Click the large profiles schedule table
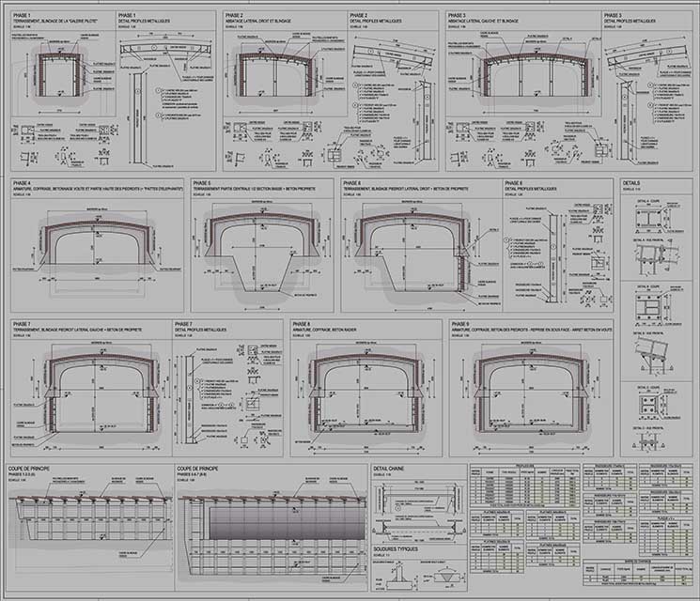 coord(524,485)
